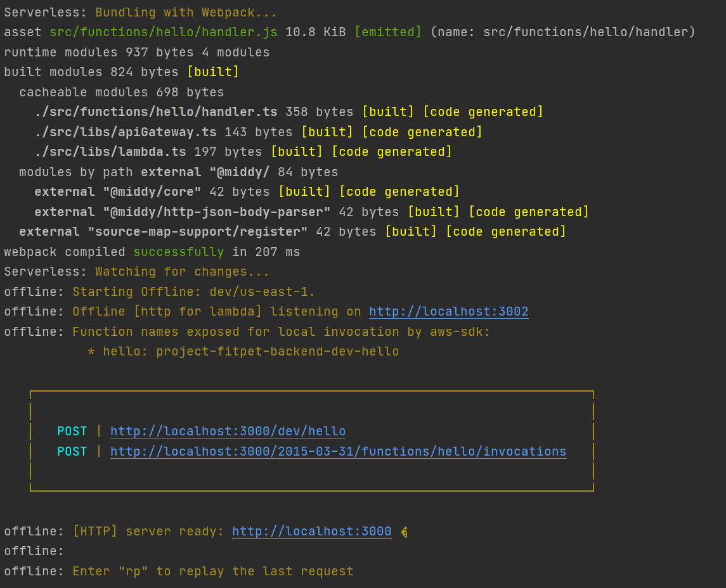Click the project-fitpet-backend-dev-hello function name
Viewport: 726px width, 588px height.
point(277,352)
